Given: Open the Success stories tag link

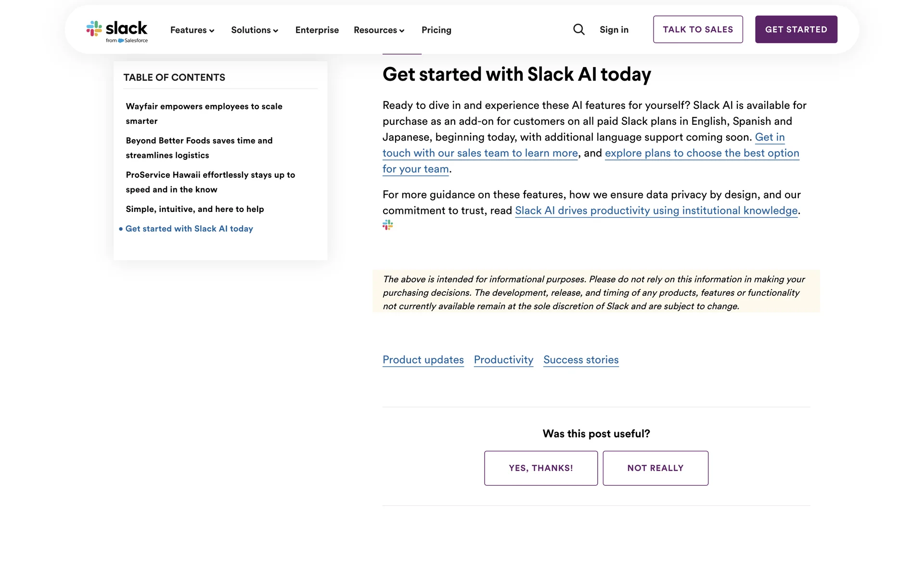Looking at the screenshot, I should (581, 360).
